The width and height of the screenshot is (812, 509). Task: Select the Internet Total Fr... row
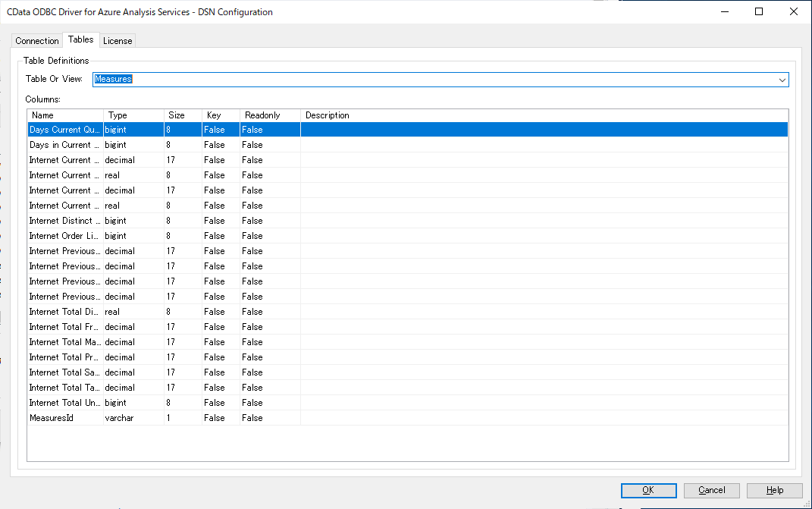pyautogui.click(x=408, y=327)
